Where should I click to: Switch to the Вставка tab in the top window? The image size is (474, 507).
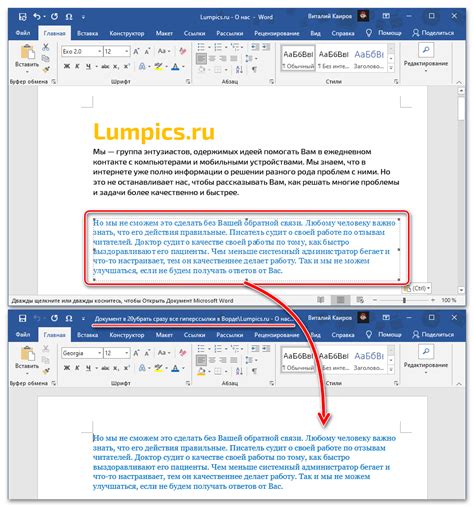(87, 33)
